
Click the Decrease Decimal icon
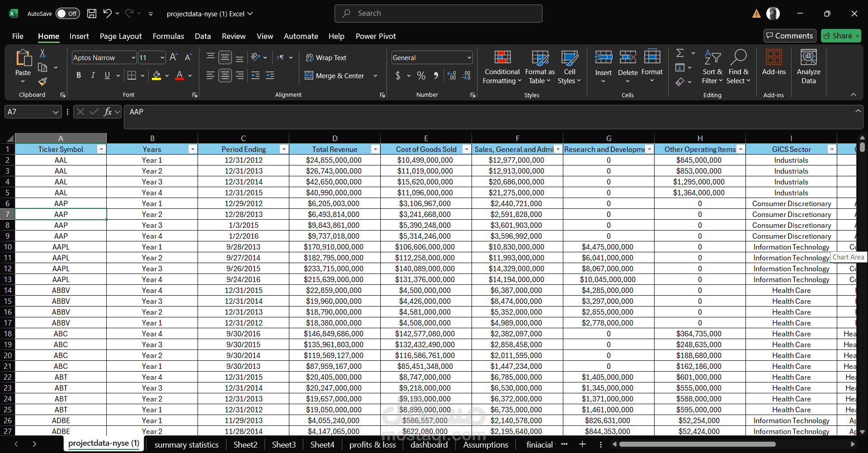467,75
